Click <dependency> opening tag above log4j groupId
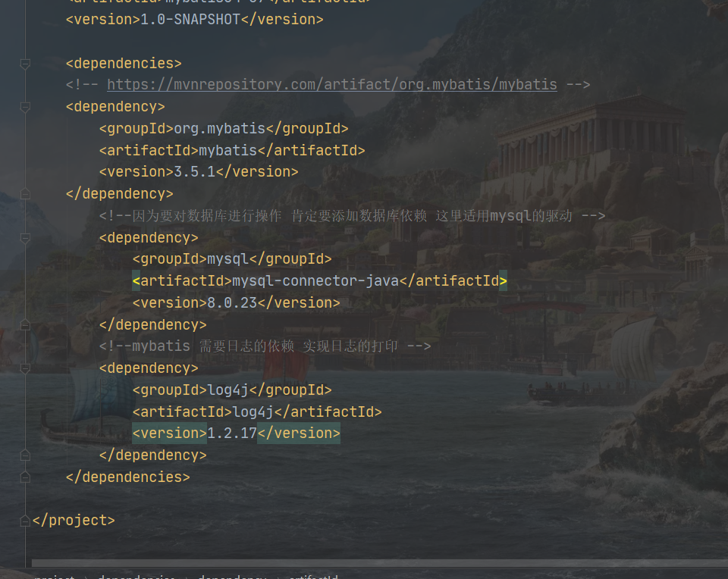The width and height of the screenshot is (728, 579). [149, 368]
